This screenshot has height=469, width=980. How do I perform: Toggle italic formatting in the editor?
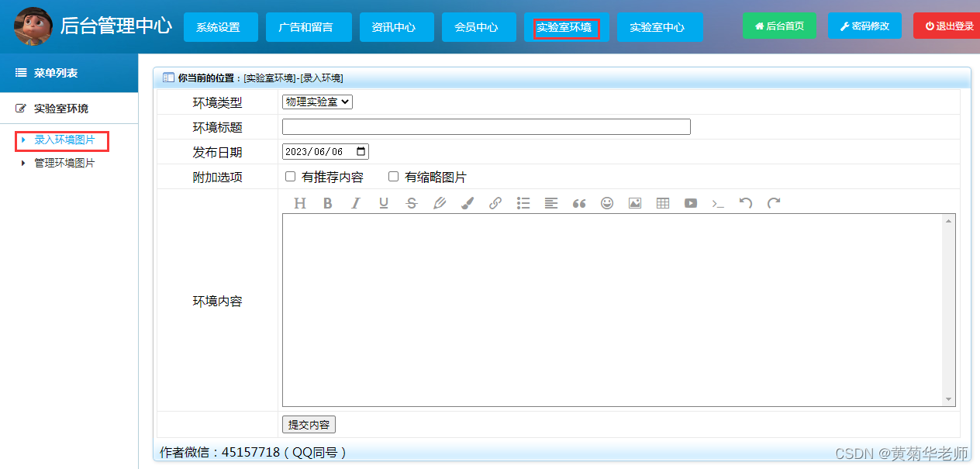point(356,203)
